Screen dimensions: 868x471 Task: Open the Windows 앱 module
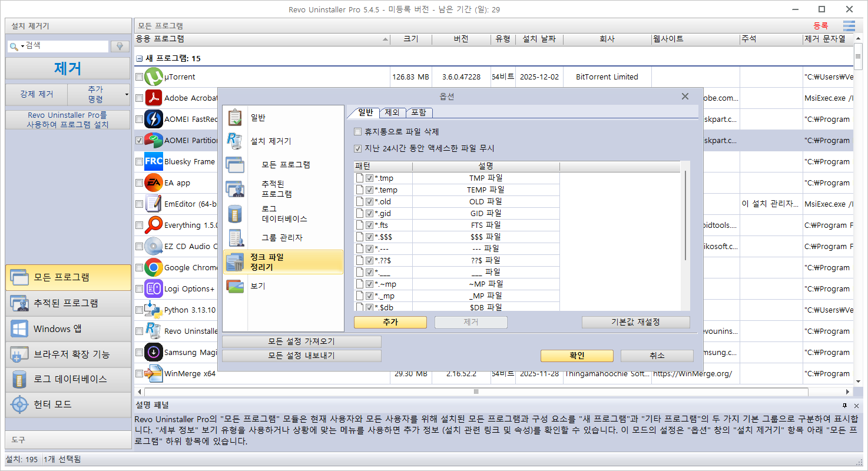point(68,329)
